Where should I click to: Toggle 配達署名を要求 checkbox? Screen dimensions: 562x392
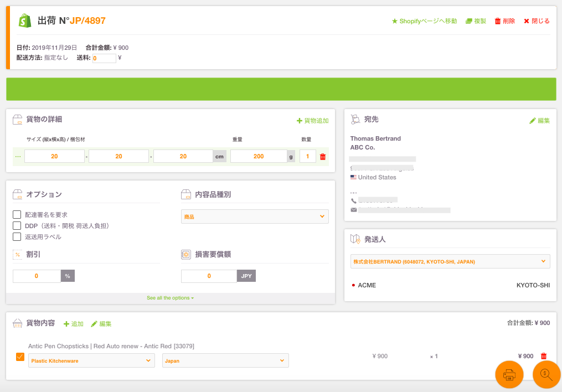point(17,215)
